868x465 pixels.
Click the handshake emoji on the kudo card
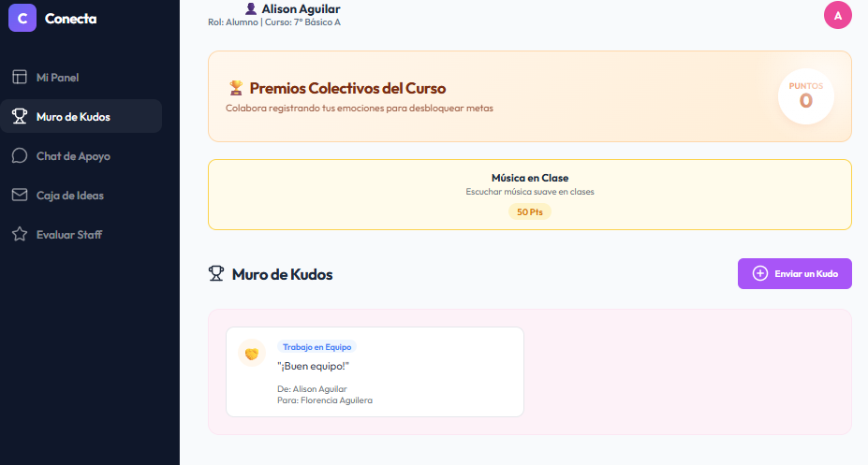[x=252, y=353]
